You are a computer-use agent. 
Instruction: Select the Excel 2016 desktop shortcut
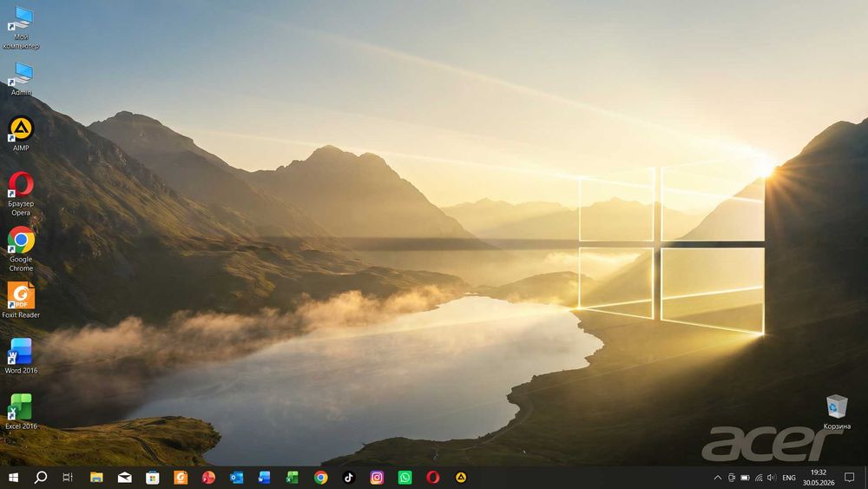(21, 412)
